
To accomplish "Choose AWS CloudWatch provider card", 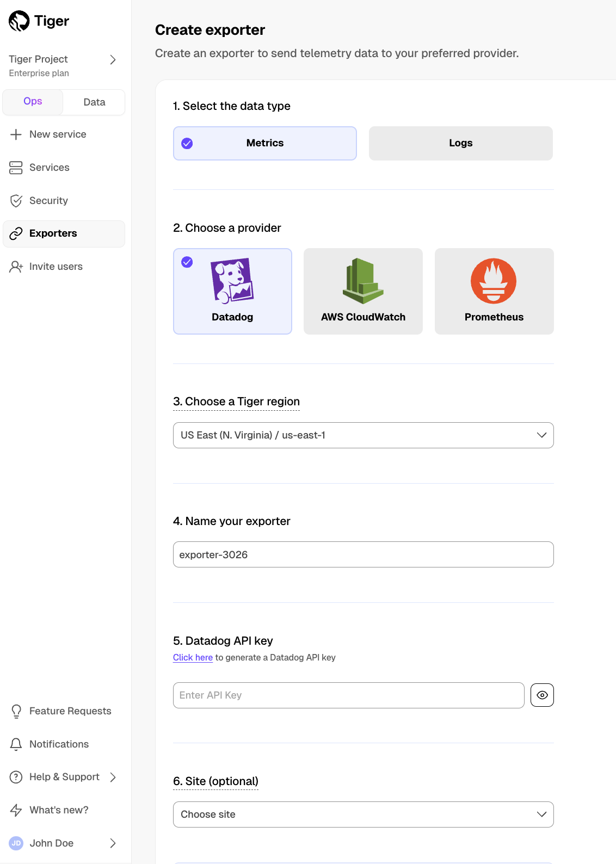I will 363,292.
